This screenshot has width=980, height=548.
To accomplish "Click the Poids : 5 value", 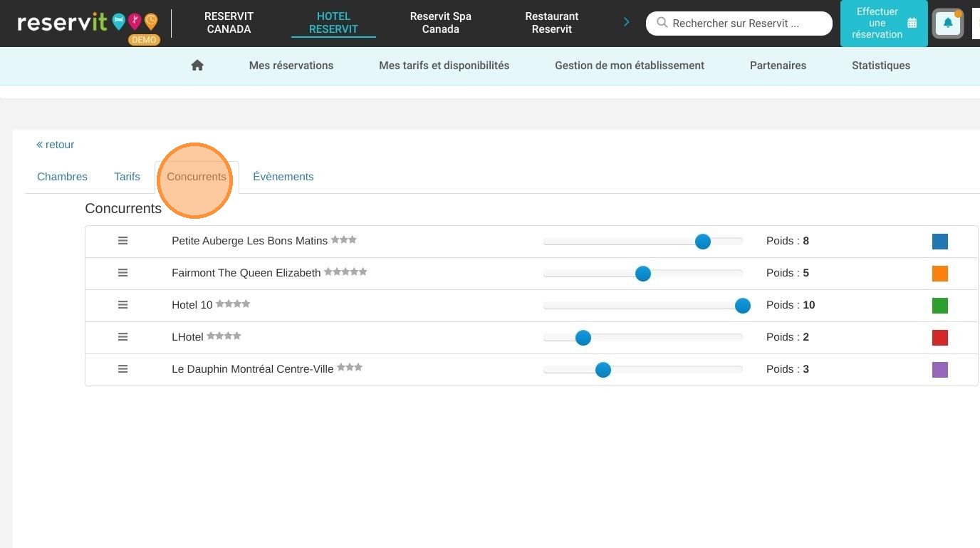I will click(788, 273).
